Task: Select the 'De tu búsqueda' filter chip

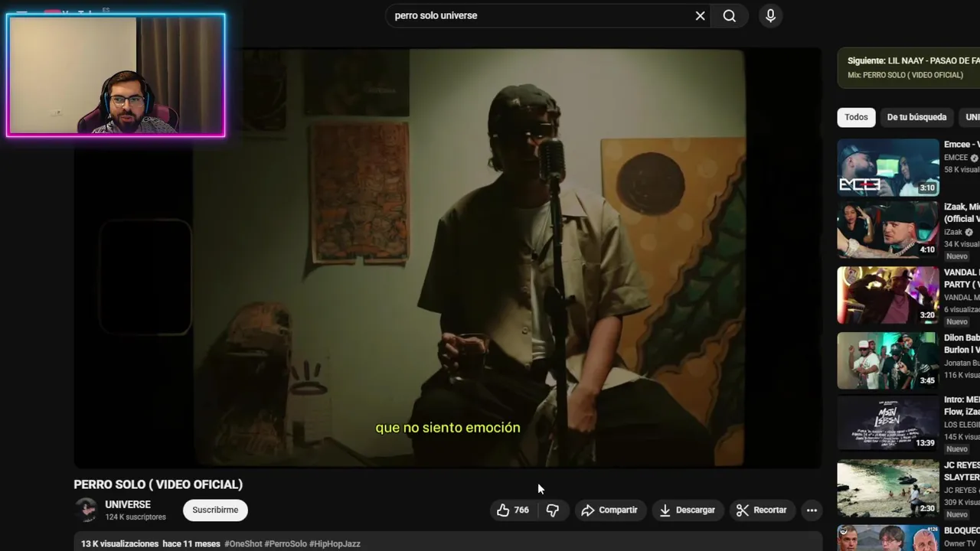Action: (916, 117)
